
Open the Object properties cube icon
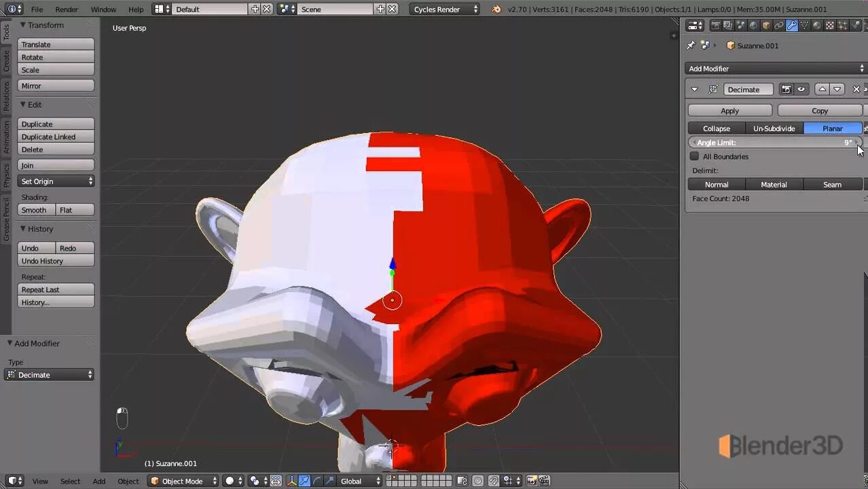(x=766, y=25)
